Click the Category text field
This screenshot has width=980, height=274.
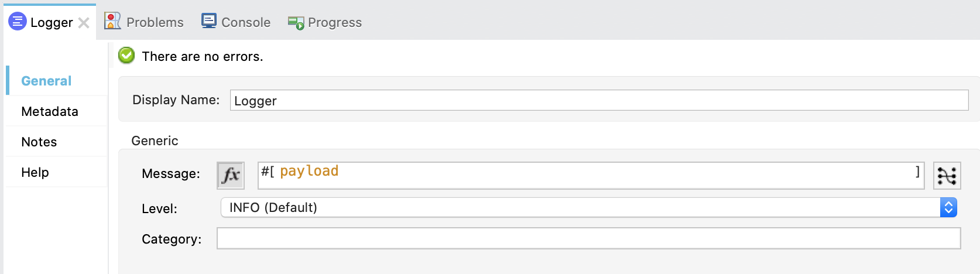pos(588,238)
